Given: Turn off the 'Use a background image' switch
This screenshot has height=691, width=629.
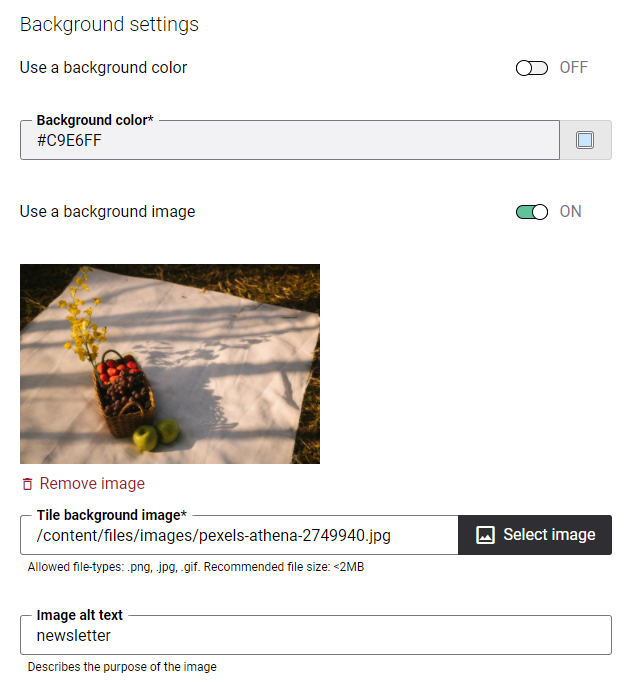Looking at the screenshot, I should [x=532, y=212].
